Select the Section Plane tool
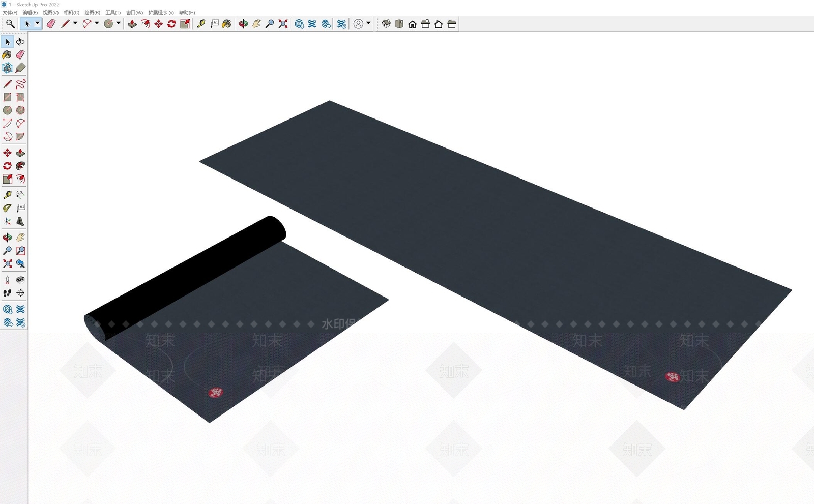The height and width of the screenshot is (504, 814). click(20, 293)
